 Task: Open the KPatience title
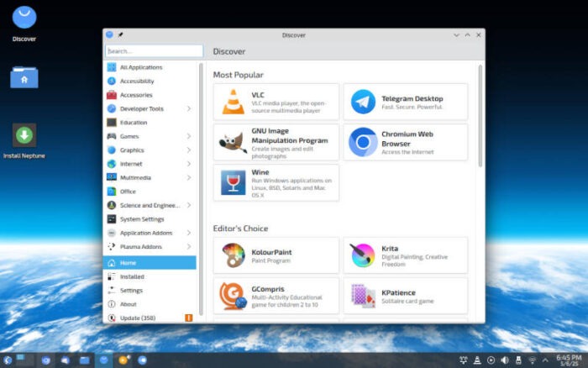tap(398, 292)
